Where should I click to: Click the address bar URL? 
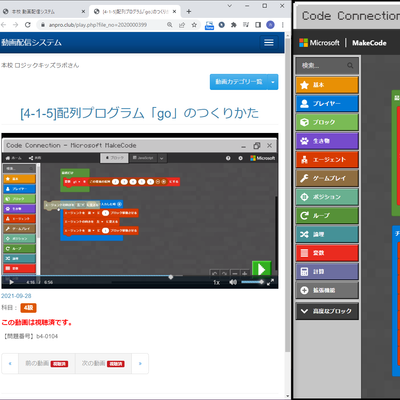coord(98,25)
